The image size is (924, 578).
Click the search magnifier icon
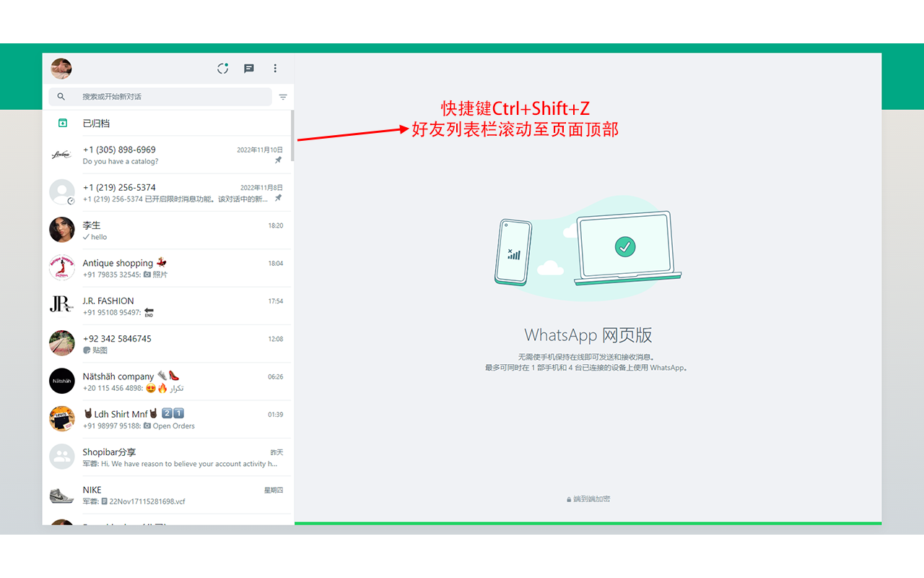61,97
